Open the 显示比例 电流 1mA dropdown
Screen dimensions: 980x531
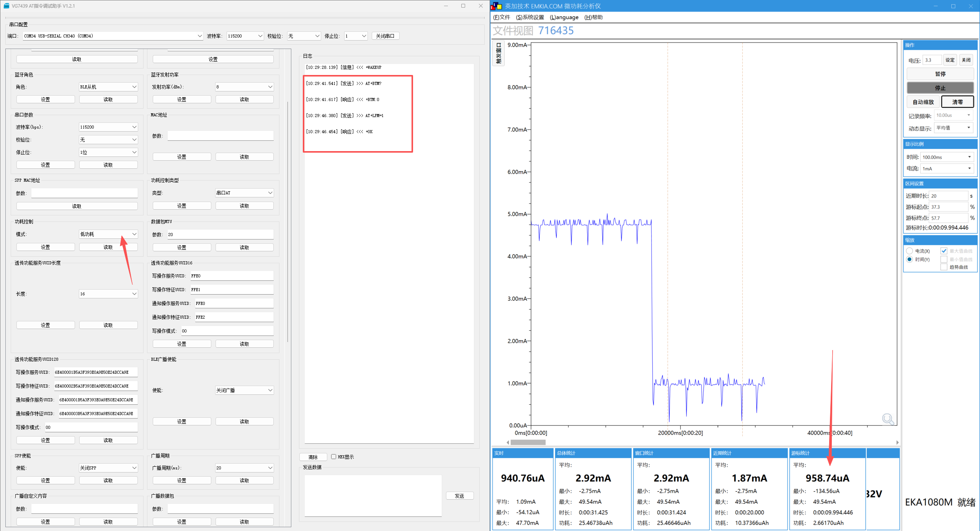click(x=947, y=169)
